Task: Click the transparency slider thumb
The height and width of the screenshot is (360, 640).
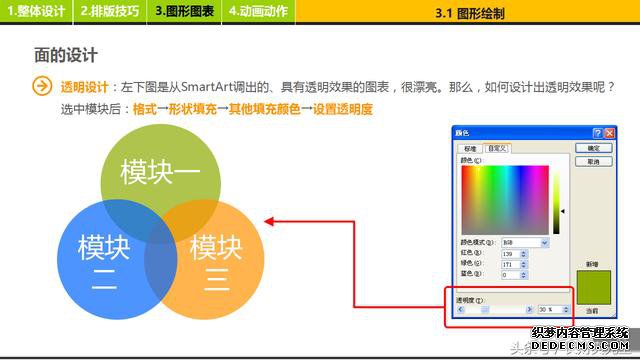Action: [485, 309]
